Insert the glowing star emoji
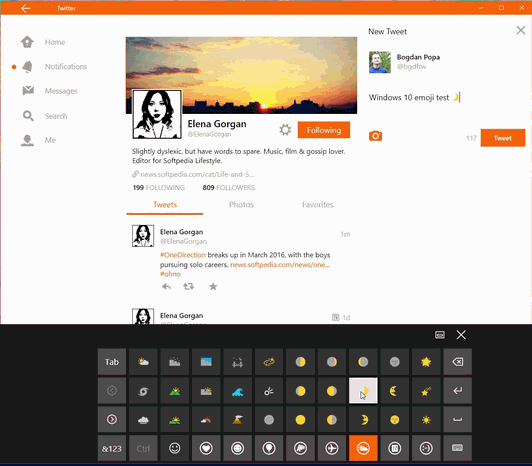Screen dimensions: 532x466 (426, 362)
